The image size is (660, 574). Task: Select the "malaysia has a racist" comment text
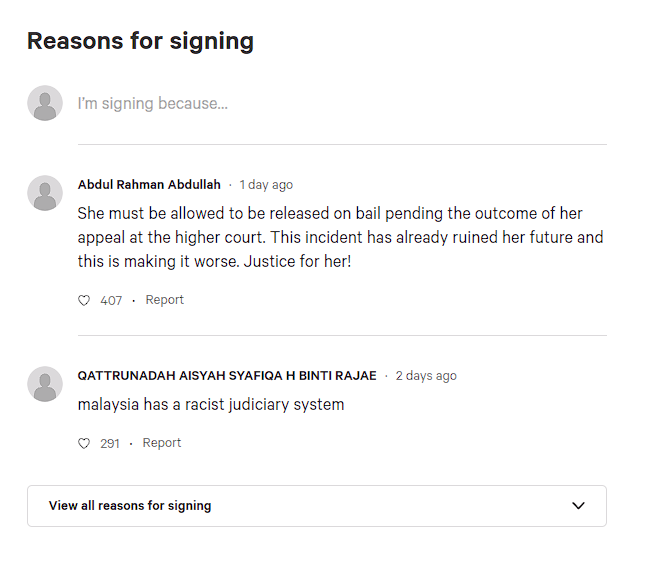click(x=211, y=405)
